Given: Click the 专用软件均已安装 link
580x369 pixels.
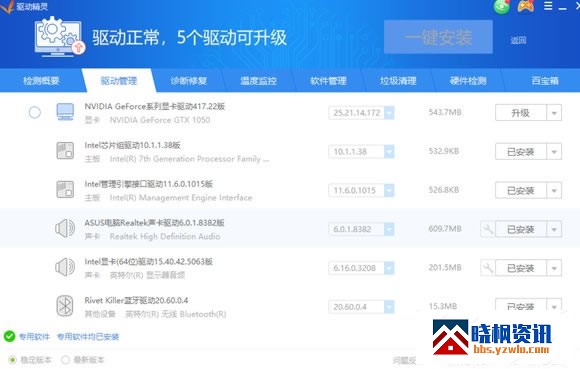Looking at the screenshot, I should pos(88,336).
